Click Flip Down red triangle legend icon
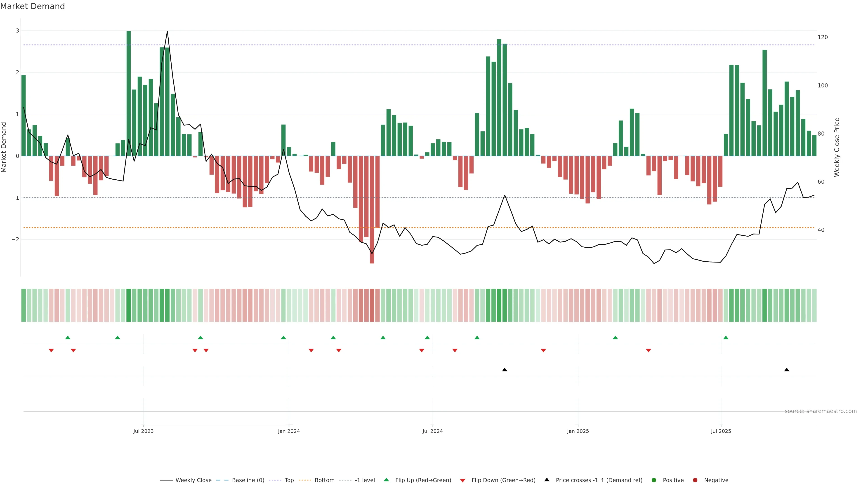868x488 pixels. pos(463,481)
